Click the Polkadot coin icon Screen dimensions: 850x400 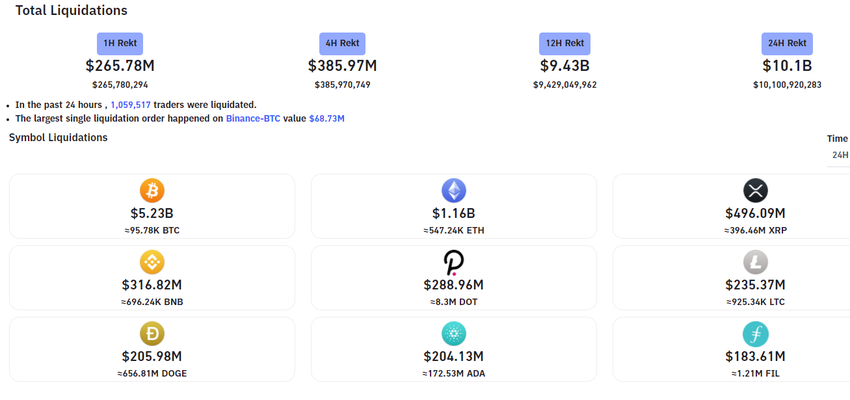454,262
